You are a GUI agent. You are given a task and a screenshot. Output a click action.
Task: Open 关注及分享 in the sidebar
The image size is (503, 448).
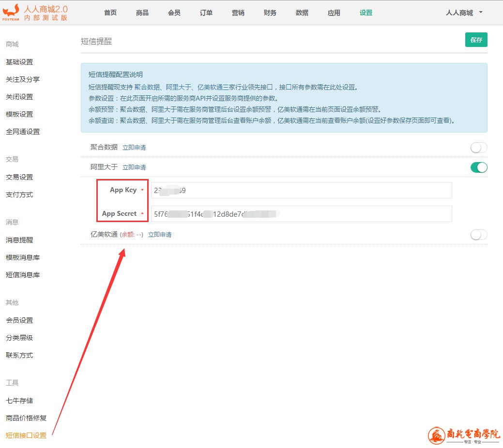tap(23, 79)
